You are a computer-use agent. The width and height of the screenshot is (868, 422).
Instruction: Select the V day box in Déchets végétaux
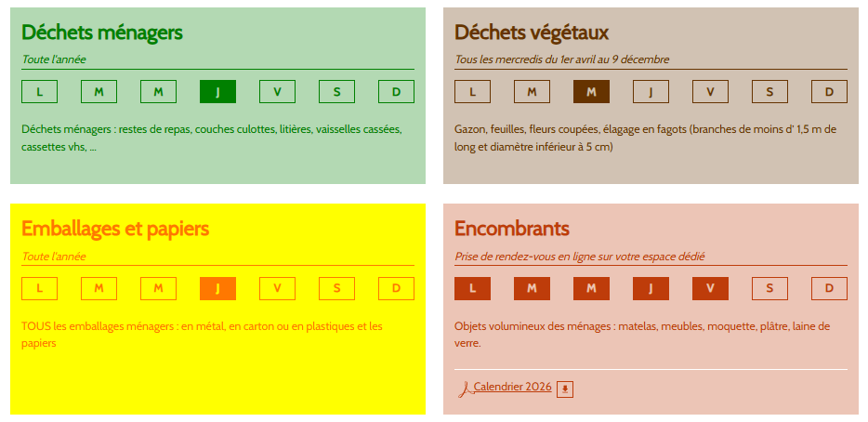(710, 92)
